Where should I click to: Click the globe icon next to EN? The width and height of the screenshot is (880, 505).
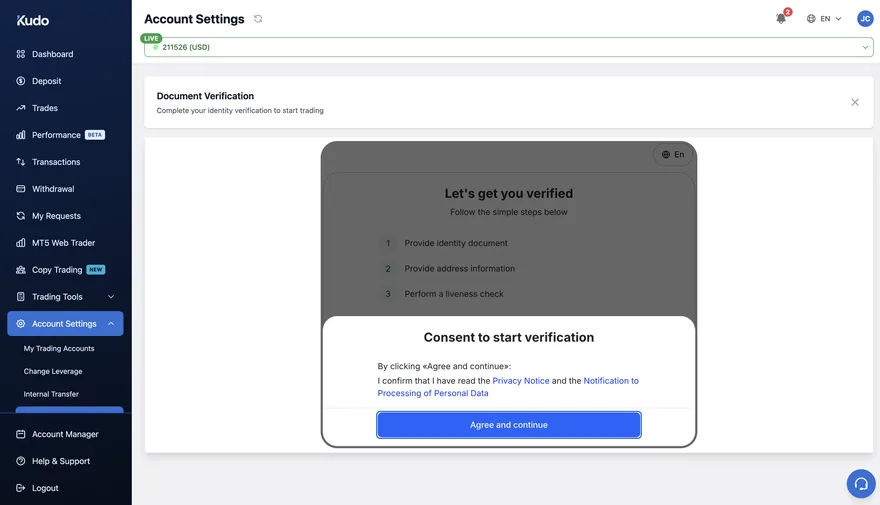point(811,19)
